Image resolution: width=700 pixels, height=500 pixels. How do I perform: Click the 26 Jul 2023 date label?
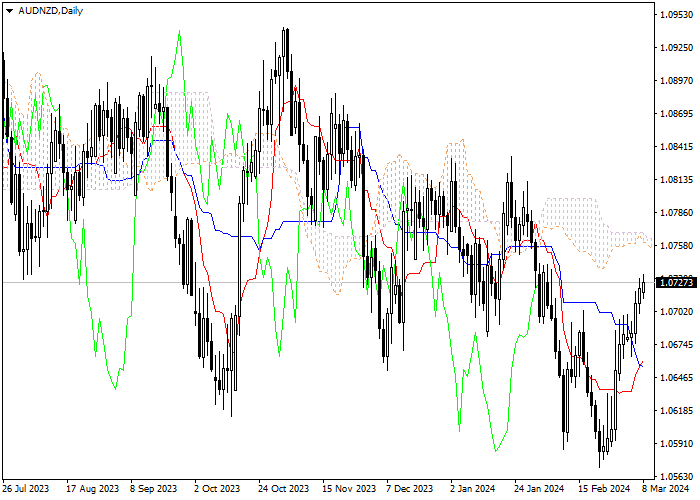coord(25,488)
